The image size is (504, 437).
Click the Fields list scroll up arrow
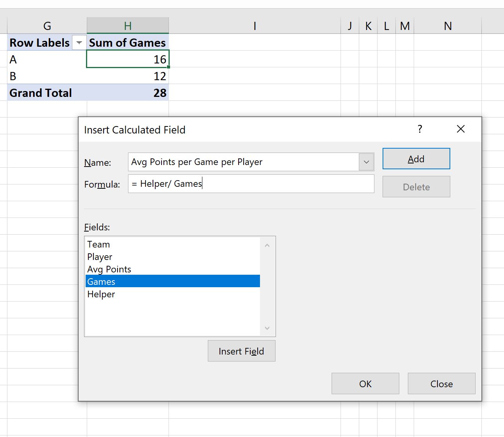267,245
